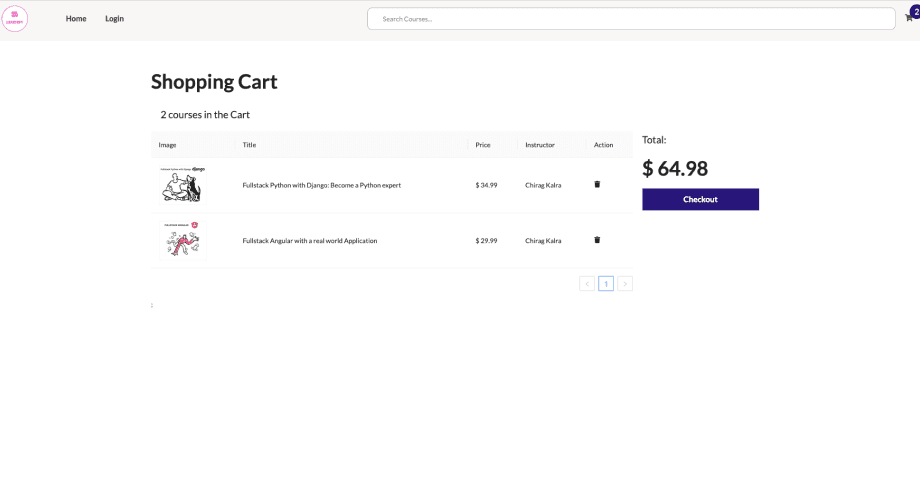The width and height of the screenshot is (920, 500).
Task: Select page 1 in pagination
Action: click(606, 283)
